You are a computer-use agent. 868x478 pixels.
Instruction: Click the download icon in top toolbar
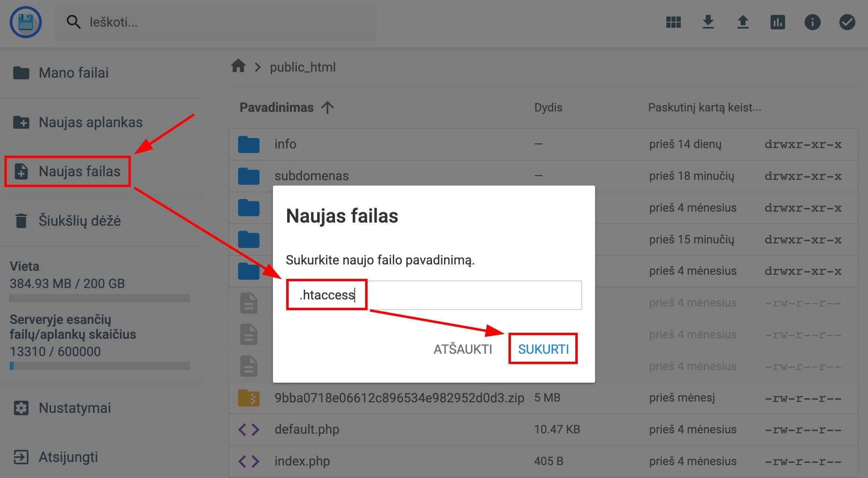coord(708,22)
